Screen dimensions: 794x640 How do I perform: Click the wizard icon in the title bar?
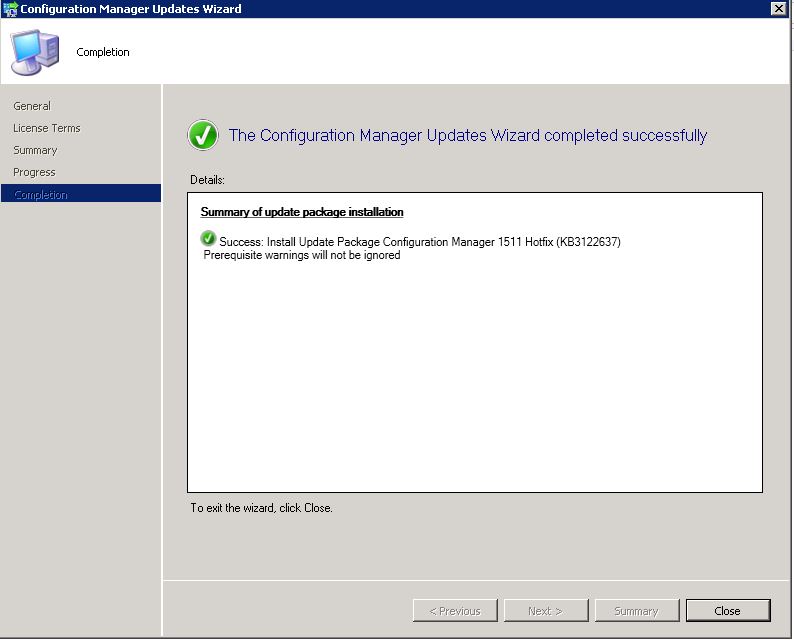tap(10, 9)
